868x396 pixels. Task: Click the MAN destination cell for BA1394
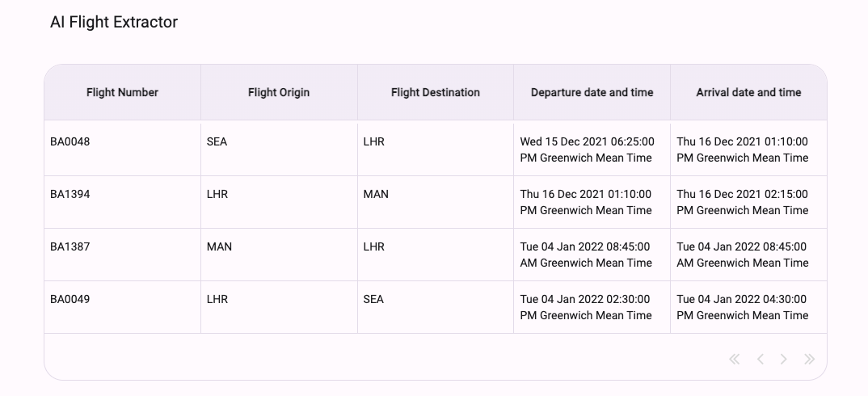376,194
